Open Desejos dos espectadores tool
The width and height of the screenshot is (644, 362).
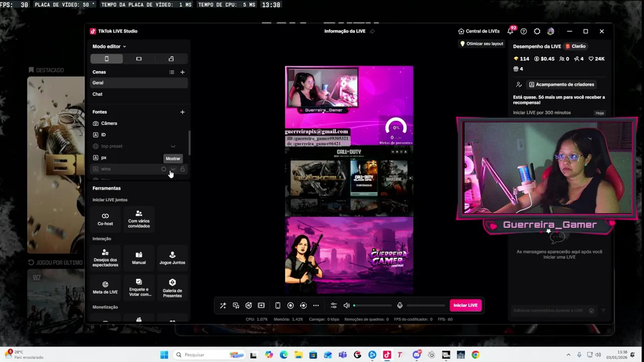[x=105, y=258]
